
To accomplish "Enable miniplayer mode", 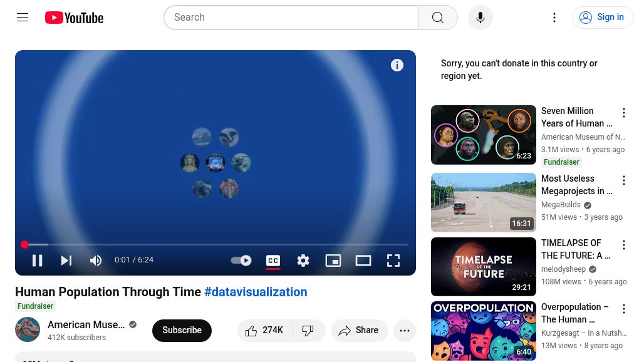I will 333,260.
